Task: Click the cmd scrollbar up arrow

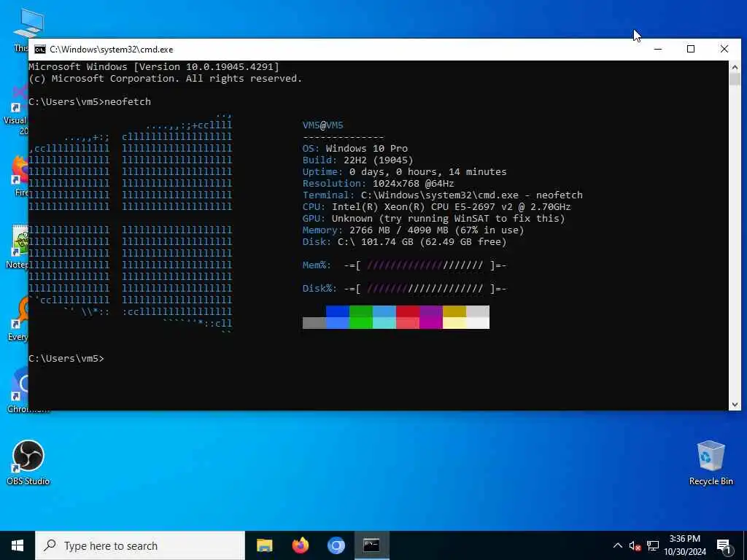Action: 735,67
